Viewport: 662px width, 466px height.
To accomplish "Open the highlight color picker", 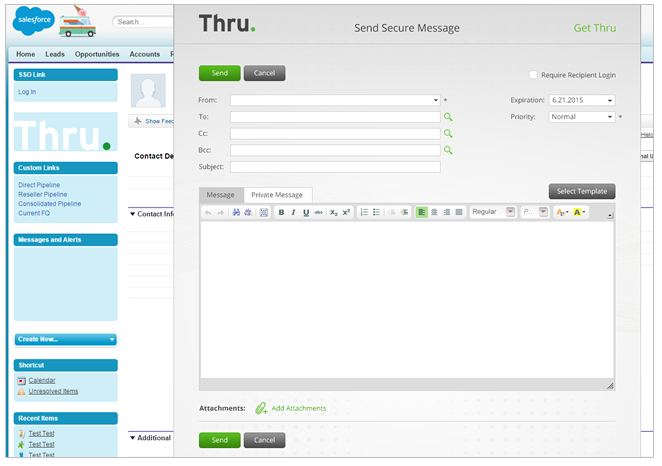I will click(x=579, y=213).
